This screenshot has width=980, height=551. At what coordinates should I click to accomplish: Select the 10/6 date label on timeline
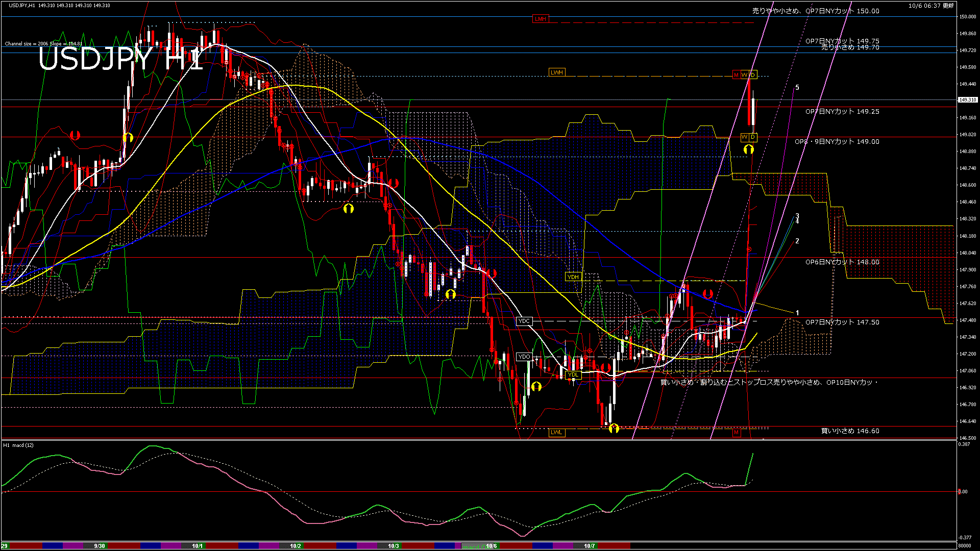[x=492, y=546]
